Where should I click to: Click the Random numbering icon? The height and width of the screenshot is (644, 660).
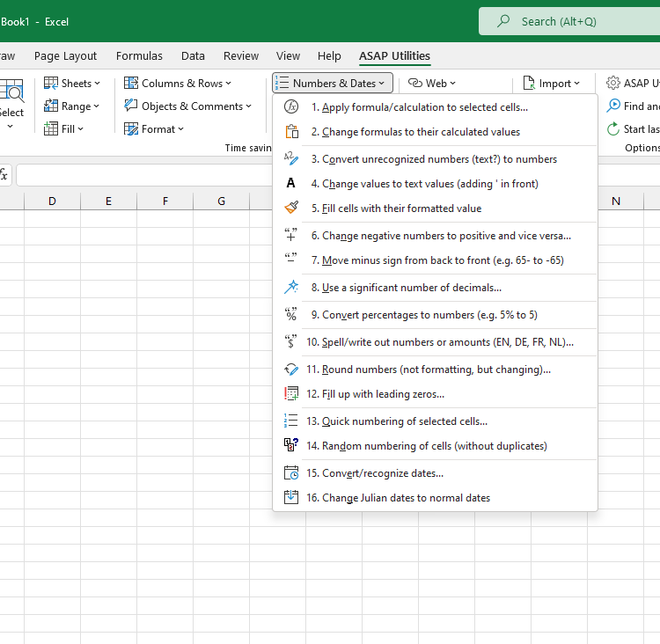(291, 445)
